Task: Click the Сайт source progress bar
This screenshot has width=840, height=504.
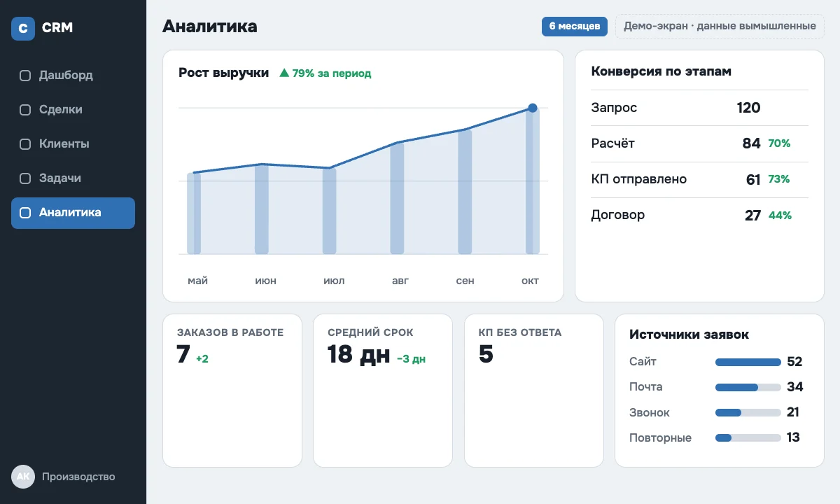Action: [748, 362]
